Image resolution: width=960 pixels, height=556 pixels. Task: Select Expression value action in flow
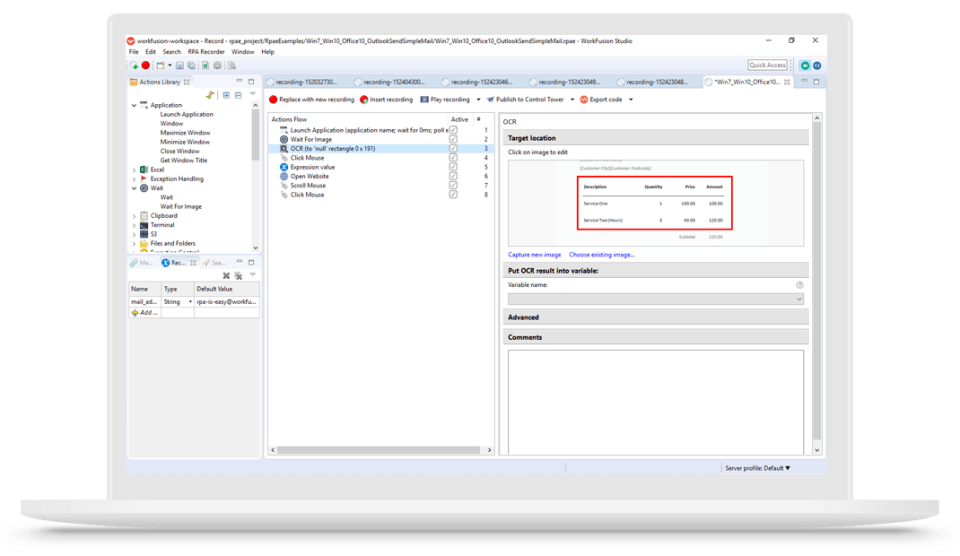312,167
